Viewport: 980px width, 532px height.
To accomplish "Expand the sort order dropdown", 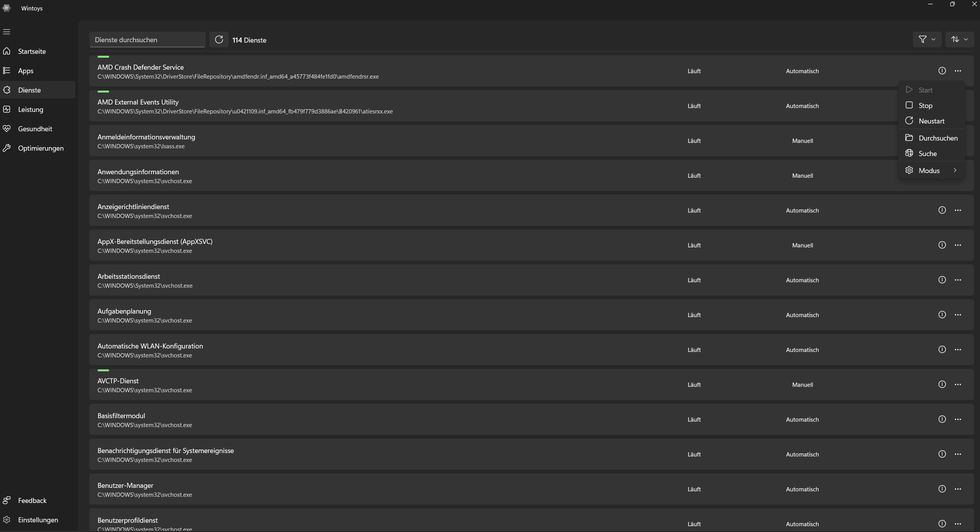I will point(959,39).
